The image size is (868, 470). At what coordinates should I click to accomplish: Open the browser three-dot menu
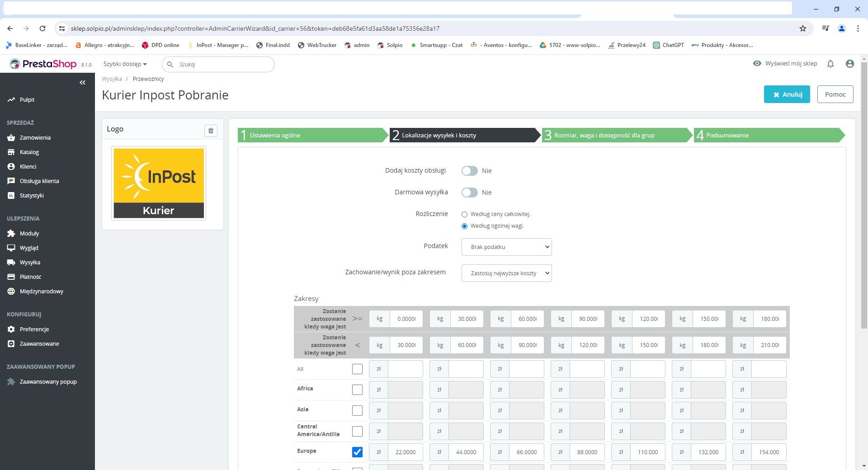[x=858, y=28]
